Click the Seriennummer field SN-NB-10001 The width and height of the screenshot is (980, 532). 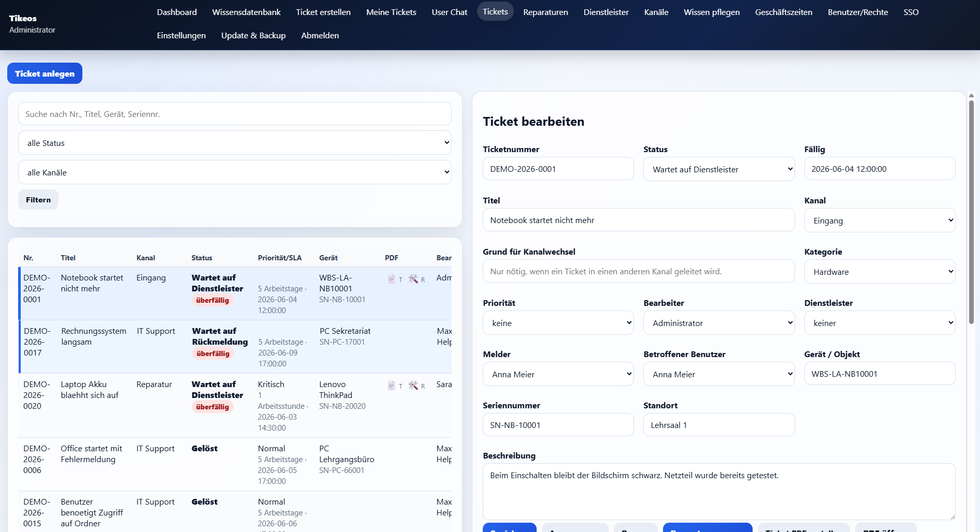(x=558, y=425)
